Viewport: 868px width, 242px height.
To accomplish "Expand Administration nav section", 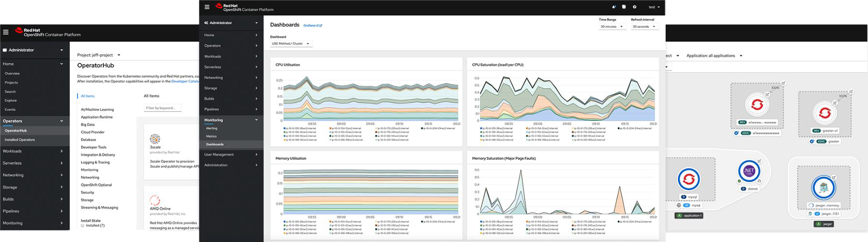I will point(231,165).
